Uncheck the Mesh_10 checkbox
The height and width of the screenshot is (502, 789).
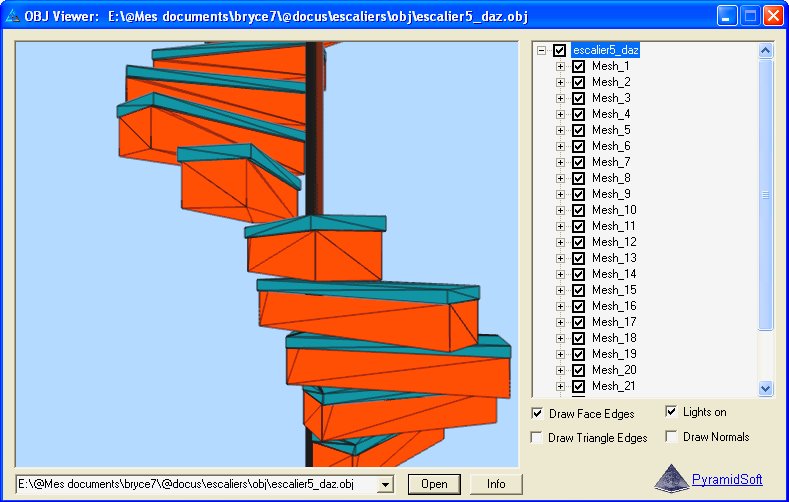[x=579, y=210]
